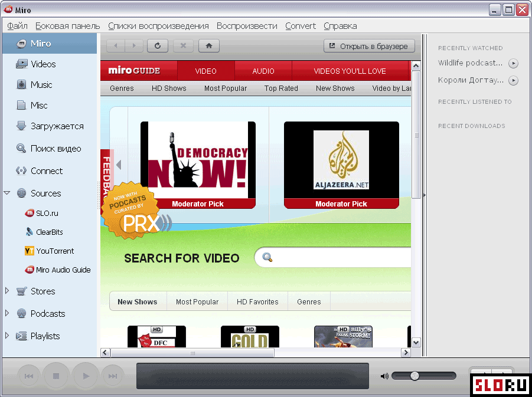The width and height of the screenshot is (532, 397).
Task: Open the Загружается downloads icon
Action: 21,126
